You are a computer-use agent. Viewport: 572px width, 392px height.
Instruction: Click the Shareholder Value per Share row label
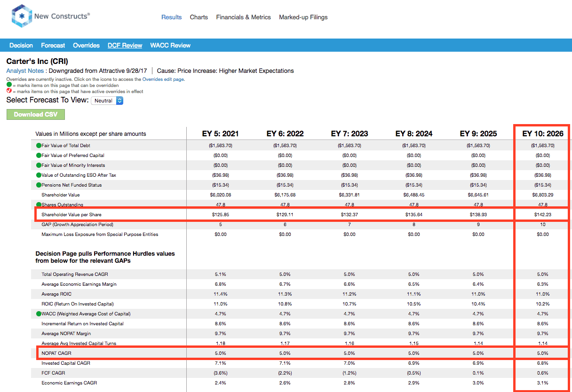[x=71, y=215]
